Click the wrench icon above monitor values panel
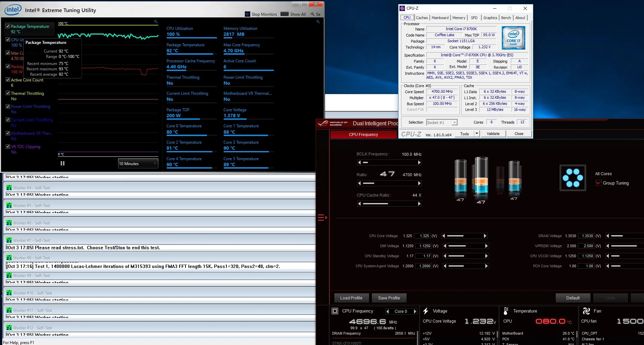The height and width of the screenshot is (345, 644). click(318, 21)
